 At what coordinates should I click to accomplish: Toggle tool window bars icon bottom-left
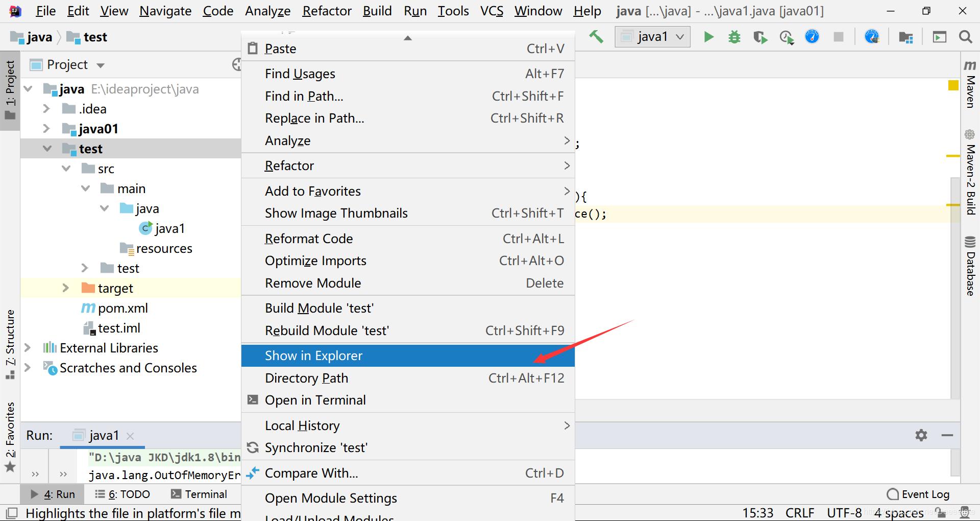pos(12,513)
